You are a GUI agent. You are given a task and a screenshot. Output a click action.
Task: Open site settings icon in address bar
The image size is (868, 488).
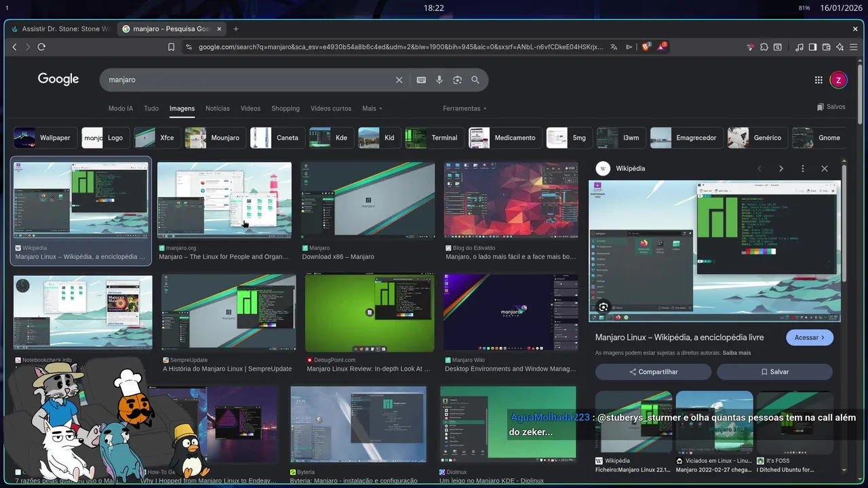coord(189,47)
